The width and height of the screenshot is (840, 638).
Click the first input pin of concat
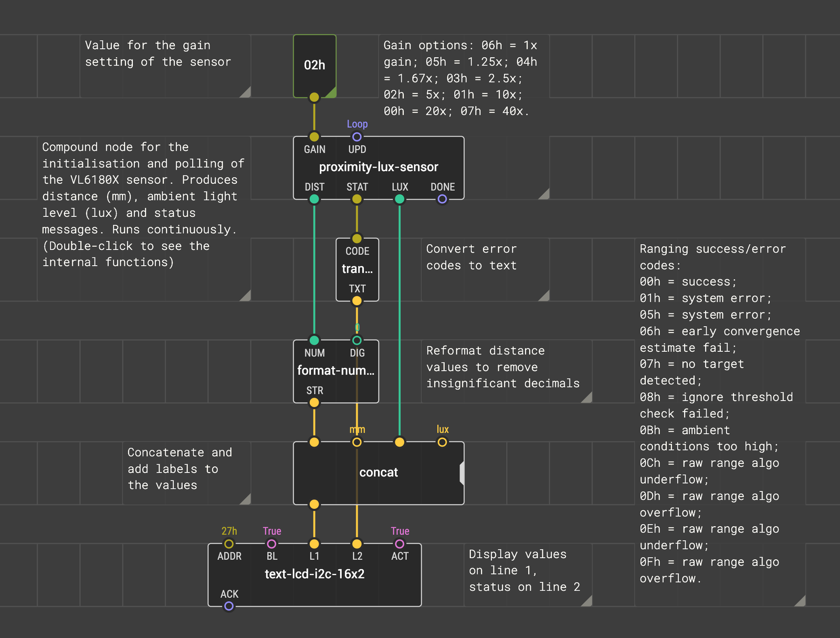click(x=314, y=442)
